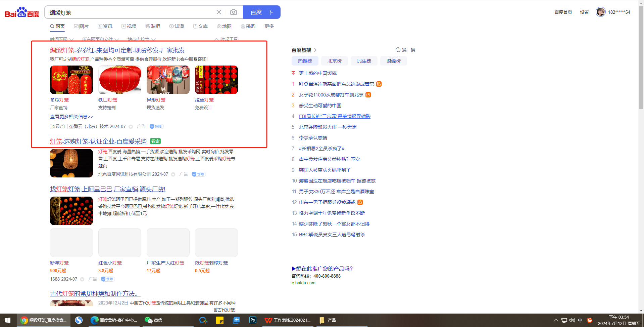Screen dimensions: 644x327
Task: Click the user avatar icon
Action: click(600, 12)
